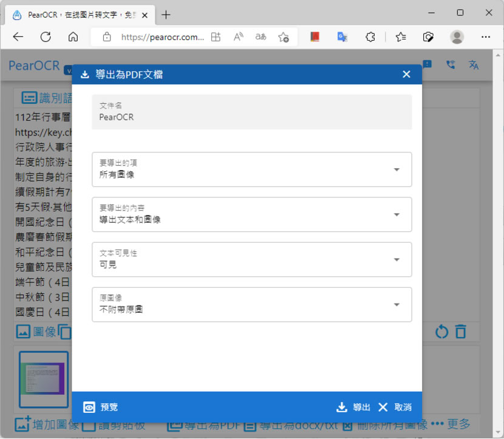Open the favorites list
Screen dimensions: 504x439
click(x=401, y=37)
